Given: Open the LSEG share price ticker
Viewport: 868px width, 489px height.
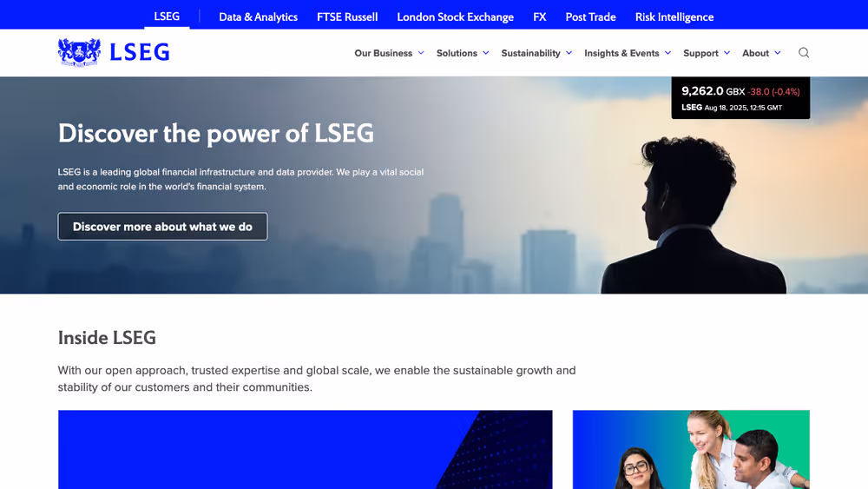Looking at the screenshot, I should pos(740,98).
